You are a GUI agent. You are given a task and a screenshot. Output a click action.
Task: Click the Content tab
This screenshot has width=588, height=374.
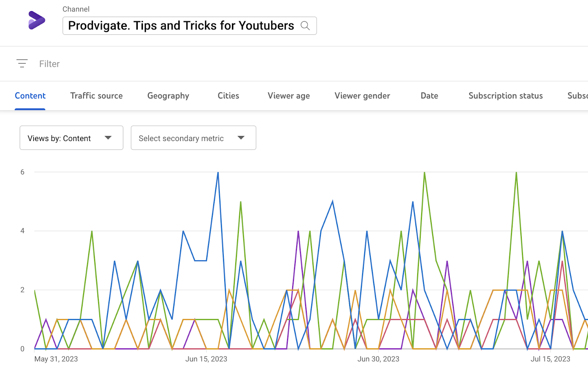30,96
